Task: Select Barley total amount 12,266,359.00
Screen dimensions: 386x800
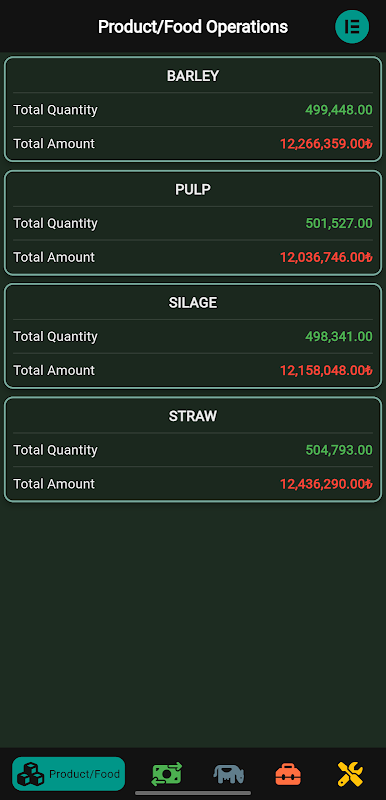Action: coord(326,144)
